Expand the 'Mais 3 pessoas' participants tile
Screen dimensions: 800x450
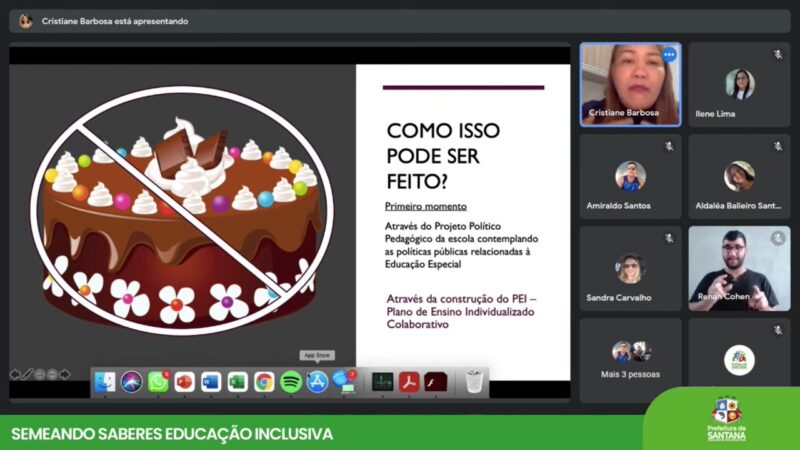(631, 358)
